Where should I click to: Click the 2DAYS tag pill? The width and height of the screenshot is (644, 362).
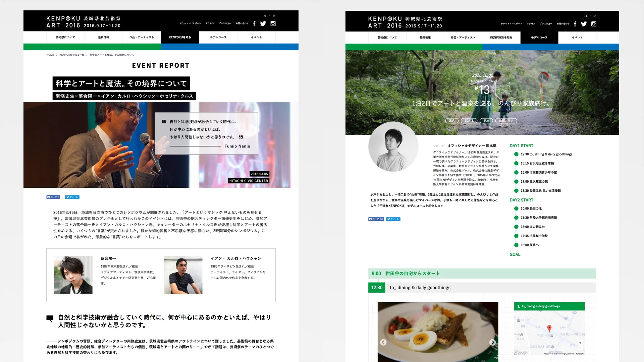click(x=469, y=121)
